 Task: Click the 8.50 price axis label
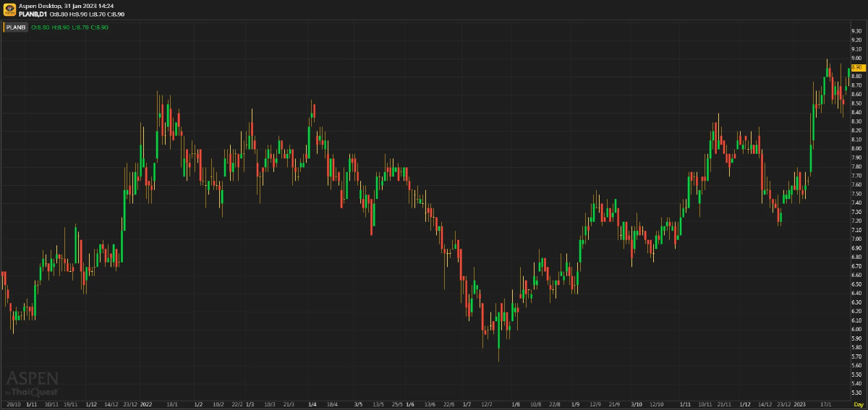[x=856, y=103]
